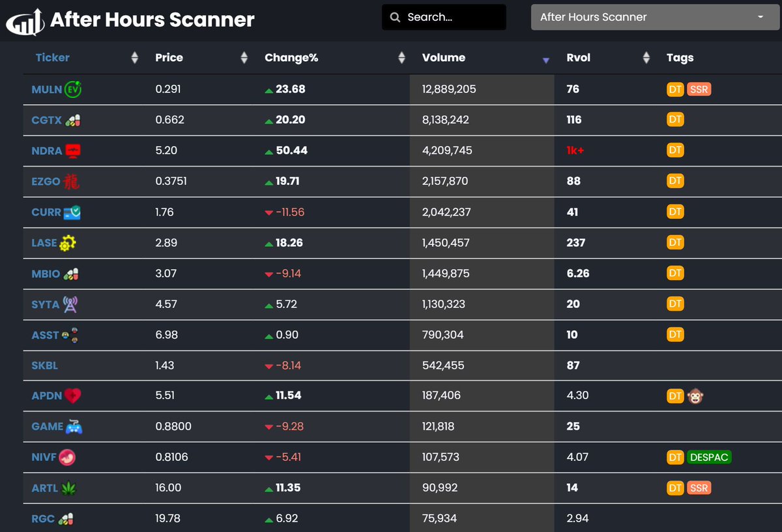The height and width of the screenshot is (532, 782).
Task: Click the DT tag in CGTX row
Action: point(675,120)
